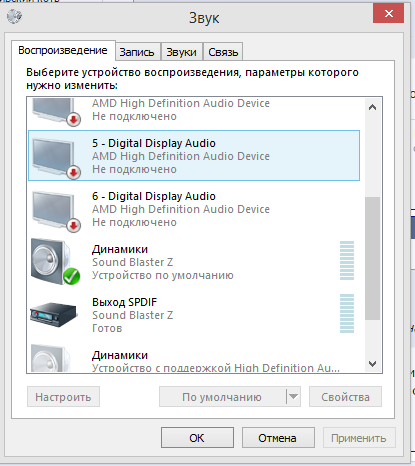The image size is (415, 466).
Task: Click Не подключено under 6 - Digital Display Audio
Action: [x=134, y=222]
